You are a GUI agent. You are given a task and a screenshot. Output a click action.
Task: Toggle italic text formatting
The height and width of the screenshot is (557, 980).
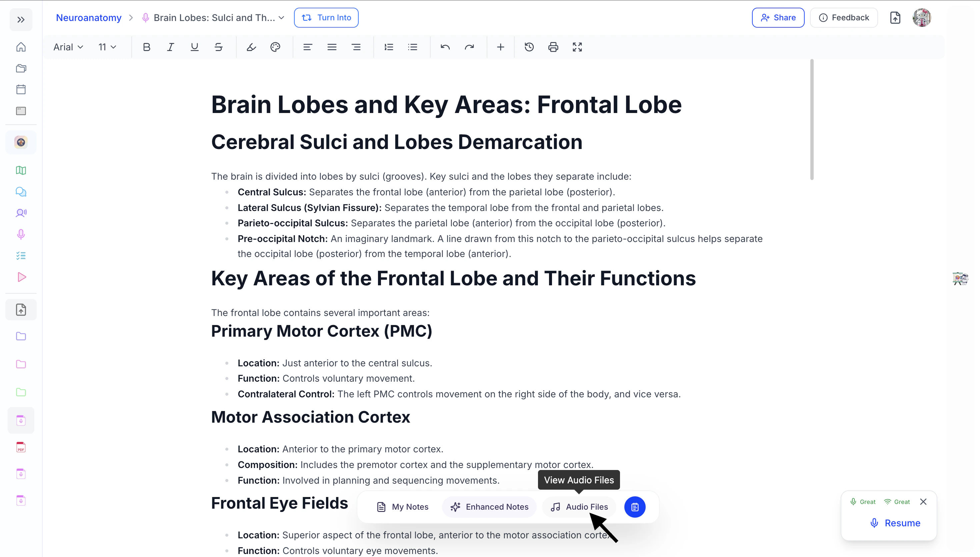[x=171, y=47]
